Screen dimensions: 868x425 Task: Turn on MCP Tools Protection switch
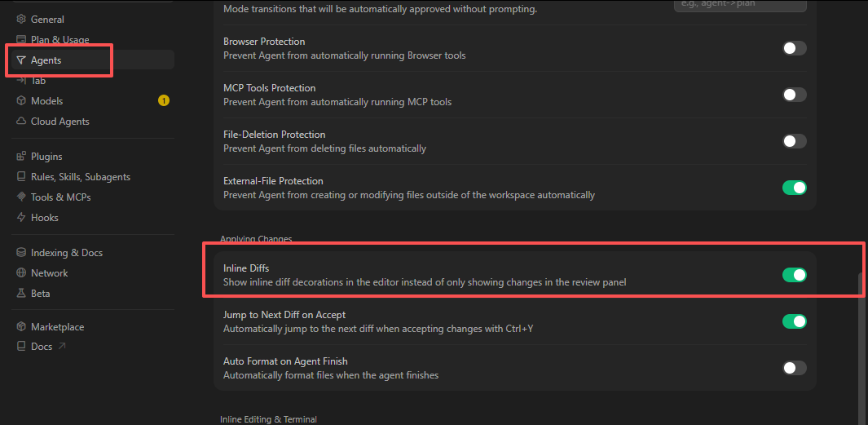794,95
